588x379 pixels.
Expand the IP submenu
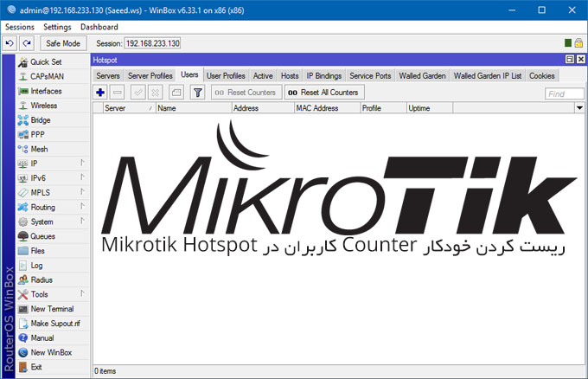click(x=53, y=164)
